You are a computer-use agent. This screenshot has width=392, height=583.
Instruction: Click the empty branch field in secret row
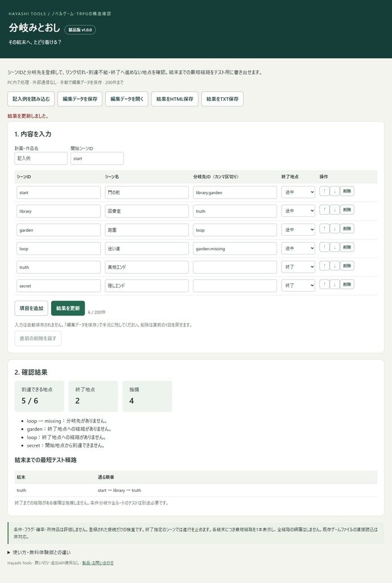[x=235, y=286]
